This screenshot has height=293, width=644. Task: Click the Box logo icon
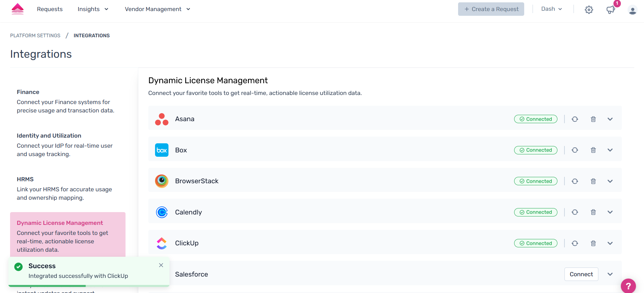pyautogui.click(x=162, y=150)
